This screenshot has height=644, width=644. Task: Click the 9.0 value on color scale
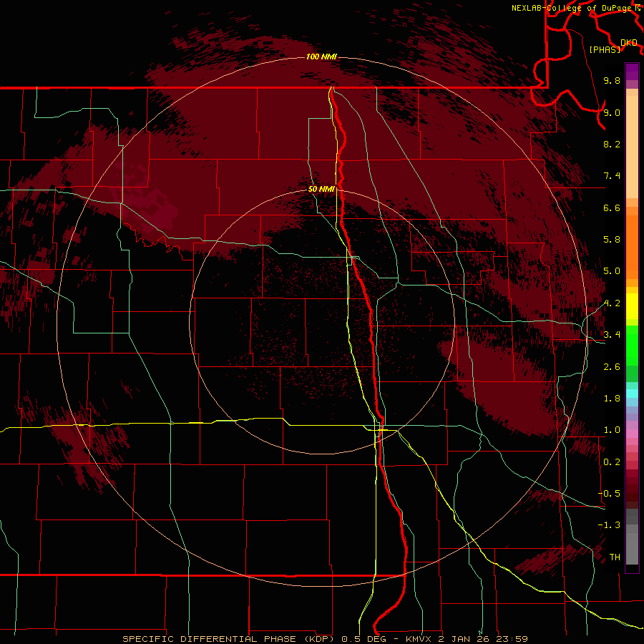(x=612, y=112)
